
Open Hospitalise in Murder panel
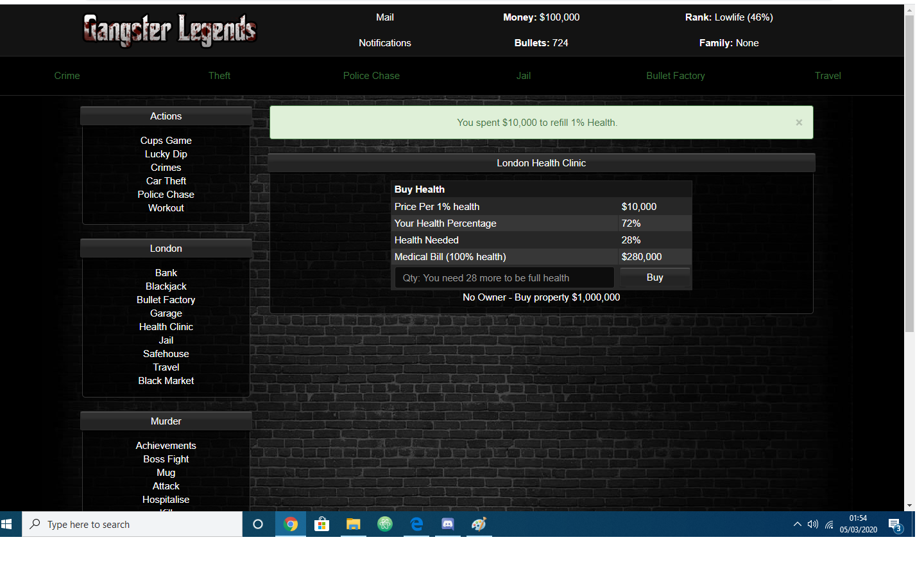click(x=166, y=500)
